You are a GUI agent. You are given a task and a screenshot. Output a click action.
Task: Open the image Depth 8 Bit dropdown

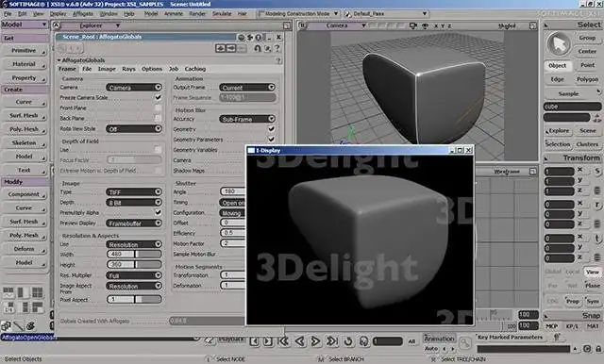pos(134,203)
